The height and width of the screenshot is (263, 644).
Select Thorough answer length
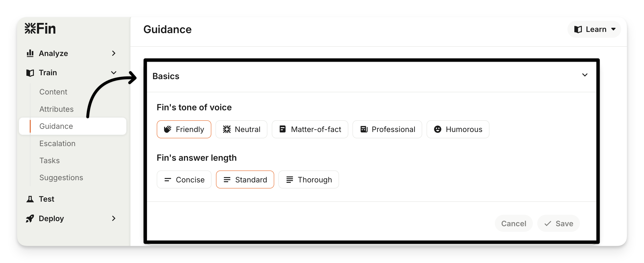click(x=309, y=179)
